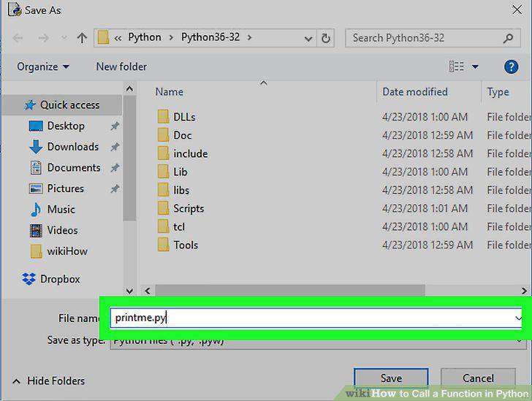
Task: Sort by the Type column header
Action: pos(498,92)
